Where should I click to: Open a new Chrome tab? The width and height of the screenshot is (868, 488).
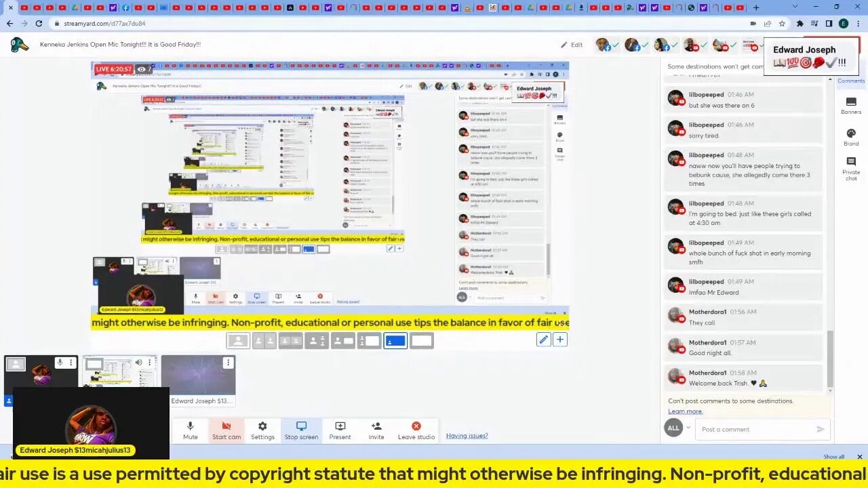pos(756,7)
